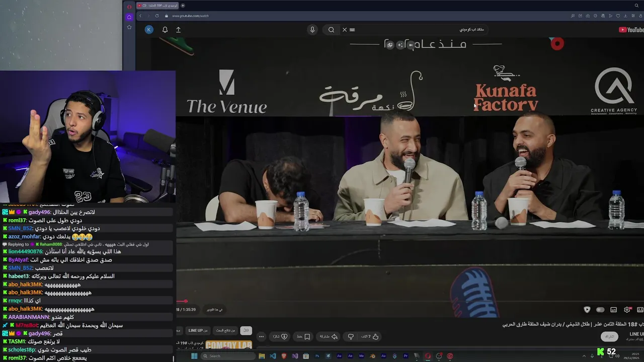Open Opera sidebar bookmarks star

point(129,27)
